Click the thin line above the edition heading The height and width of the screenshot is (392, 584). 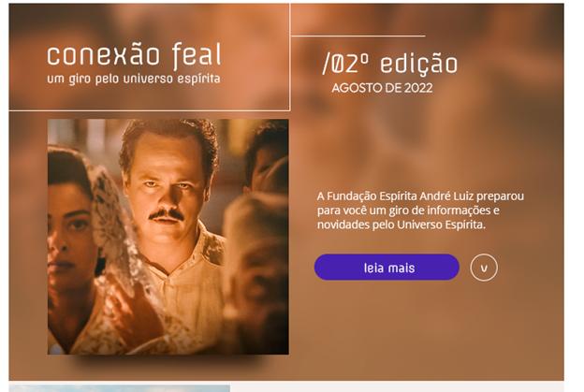[x=358, y=36]
